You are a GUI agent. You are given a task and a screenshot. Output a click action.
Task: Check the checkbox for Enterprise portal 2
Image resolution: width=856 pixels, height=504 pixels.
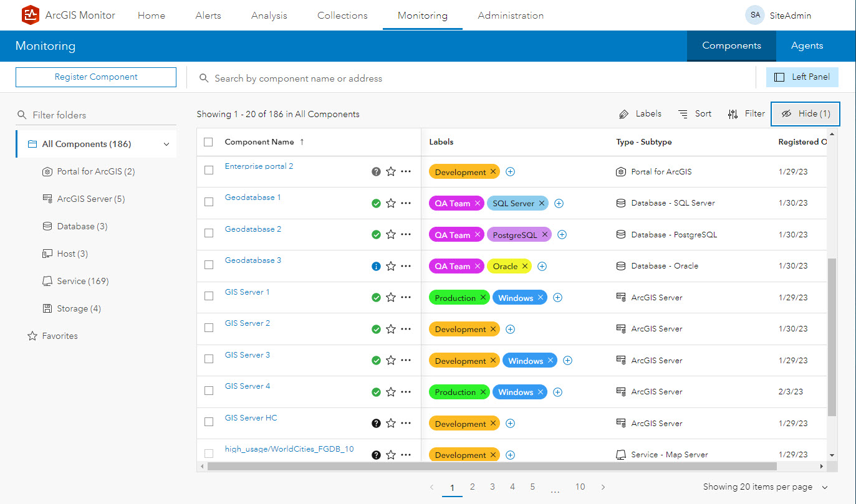[x=208, y=169]
